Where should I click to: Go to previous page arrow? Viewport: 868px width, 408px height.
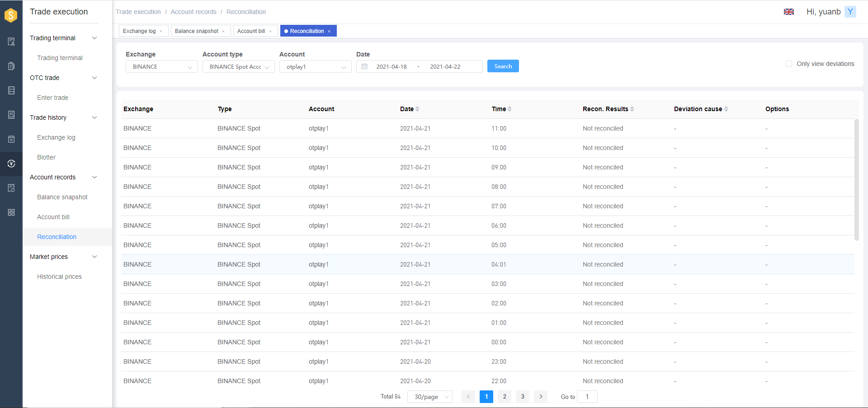[x=468, y=397]
